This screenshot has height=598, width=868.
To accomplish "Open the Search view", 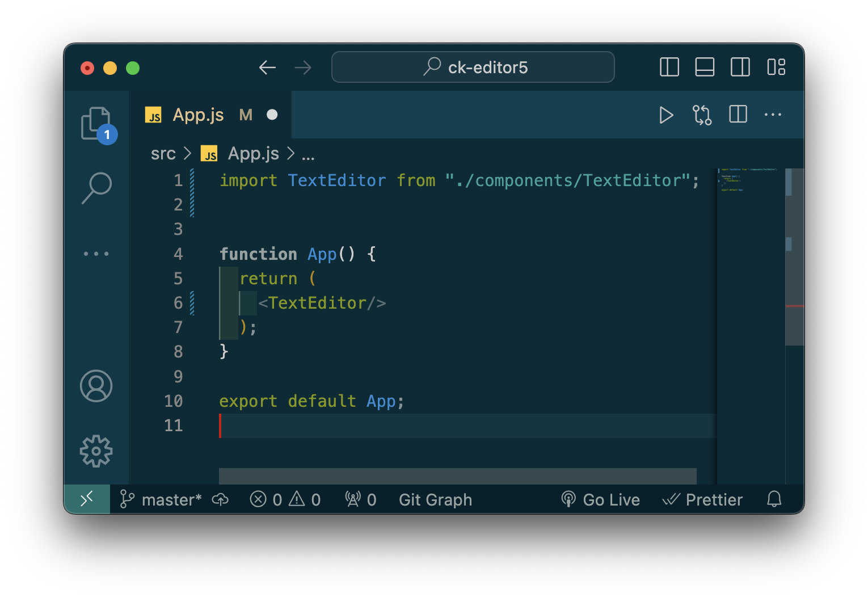I will pos(96,187).
